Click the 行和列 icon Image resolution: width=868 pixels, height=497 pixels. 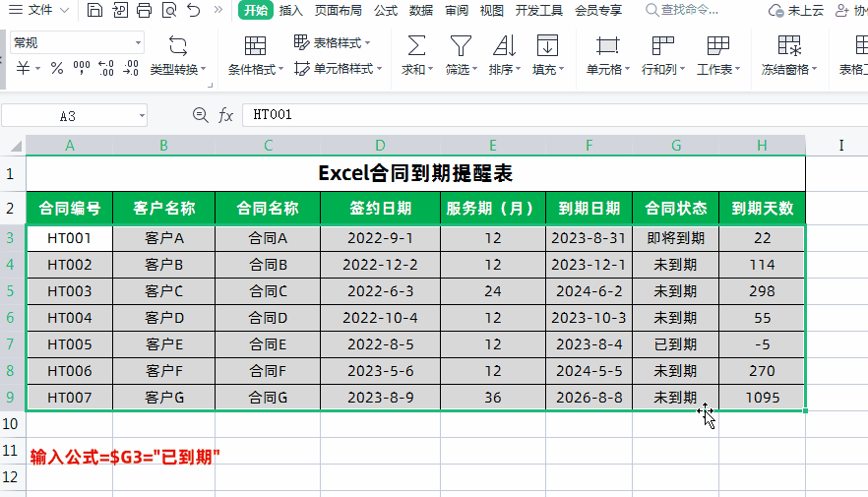click(x=662, y=46)
